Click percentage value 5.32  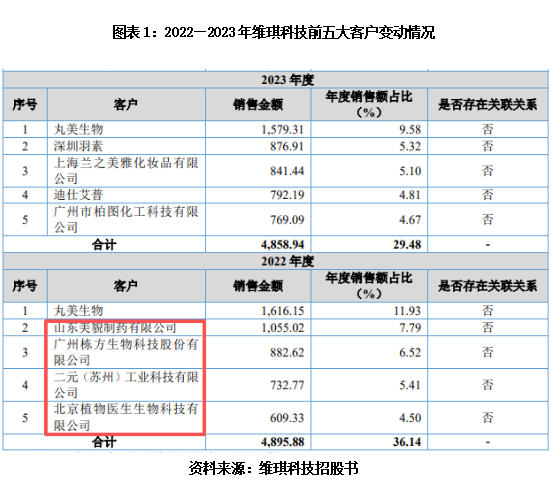(410, 146)
